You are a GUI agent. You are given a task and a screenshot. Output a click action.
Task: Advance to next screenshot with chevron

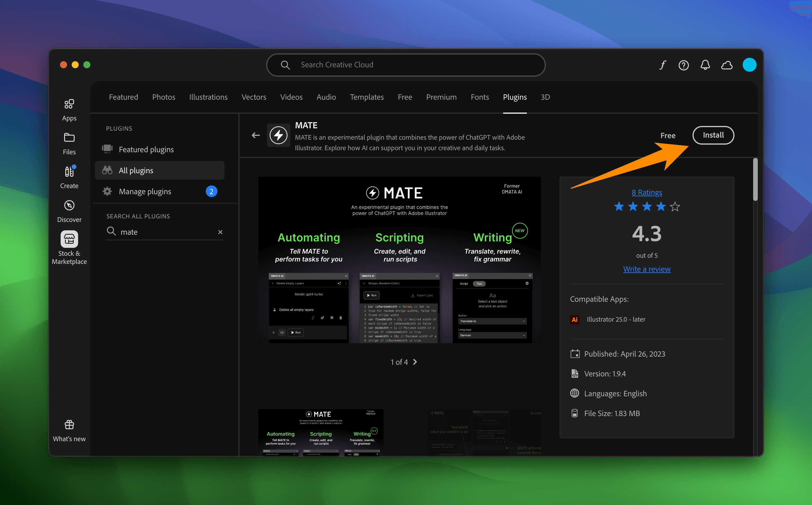click(415, 362)
